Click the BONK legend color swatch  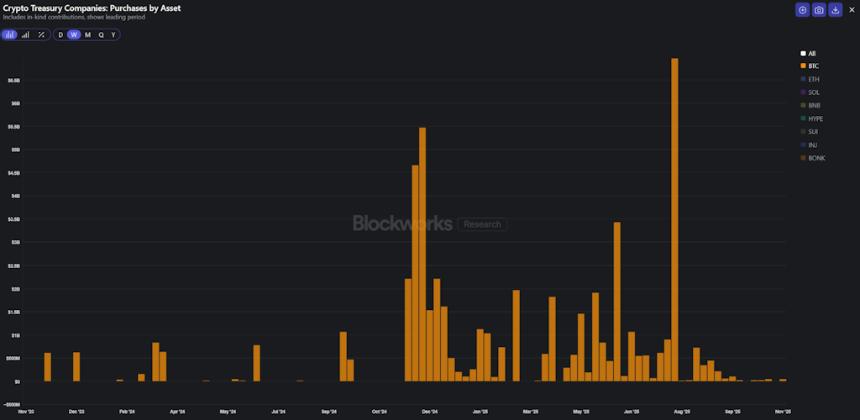pos(803,158)
